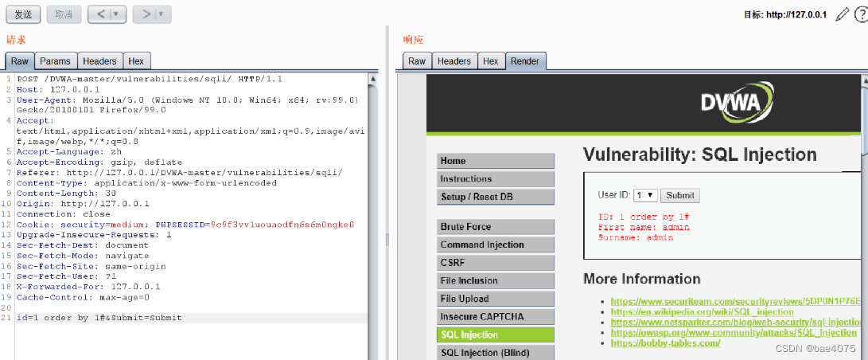Open the help question mark icon
868x360 pixels.
pos(862,14)
